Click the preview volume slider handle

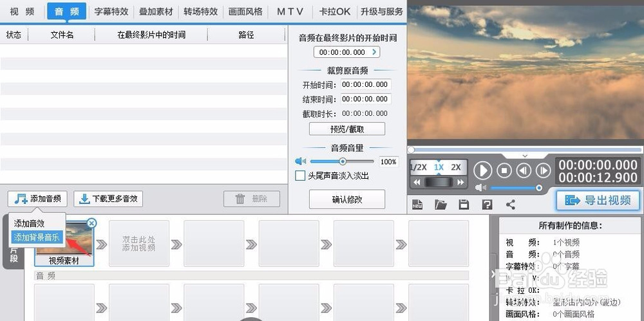[539, 188]
